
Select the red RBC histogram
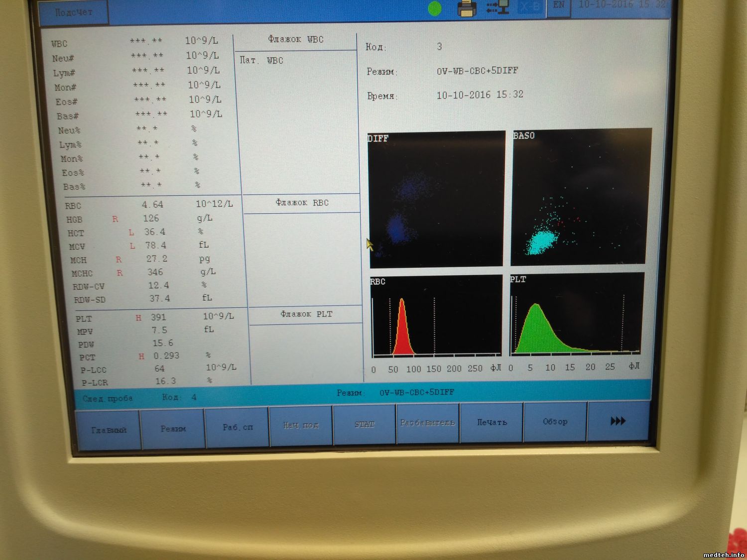point(436,316)
